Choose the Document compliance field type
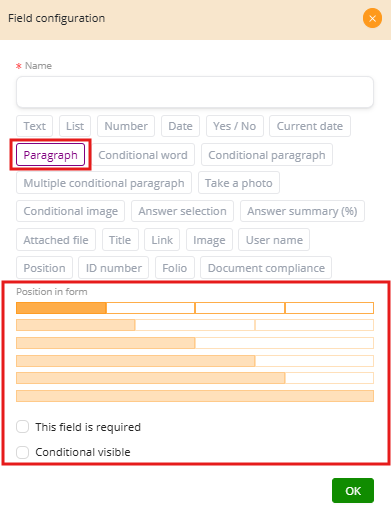392x519 pixels. click(x=266, y=268)
